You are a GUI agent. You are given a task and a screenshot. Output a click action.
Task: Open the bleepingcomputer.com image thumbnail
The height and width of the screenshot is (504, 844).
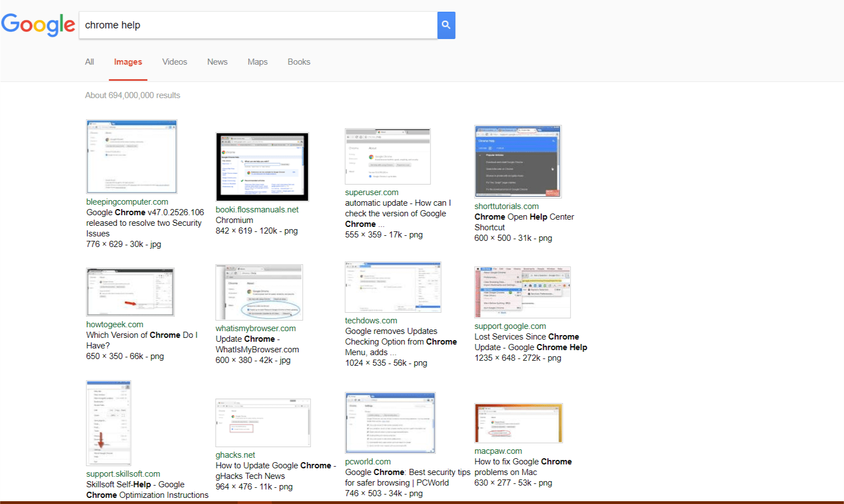tap(132, 157)
